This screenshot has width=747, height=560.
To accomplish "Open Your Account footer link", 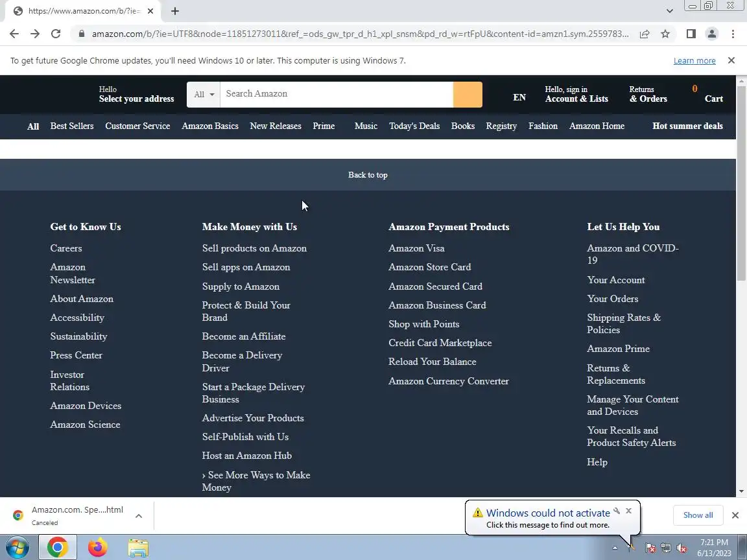I will (x=616, y=280).
